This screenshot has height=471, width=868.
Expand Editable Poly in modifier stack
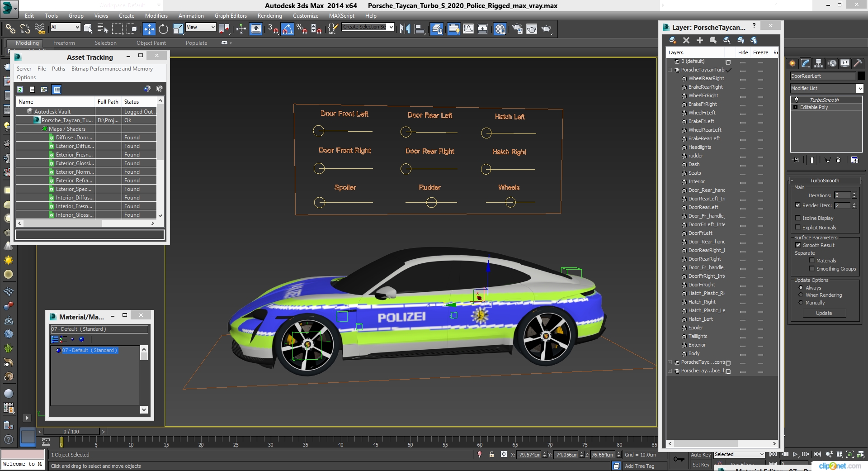coord(796,107)
